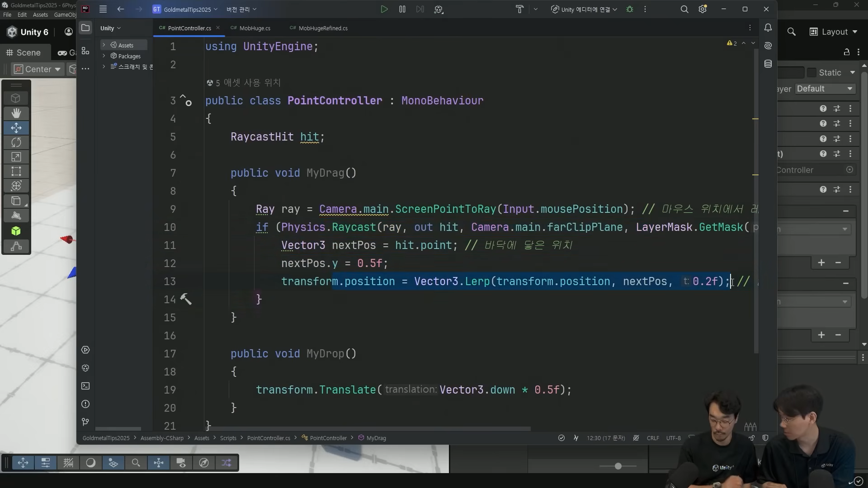Click the Run play button in Rider
Screen dimensions: 868x488
(x=384, y=9)
